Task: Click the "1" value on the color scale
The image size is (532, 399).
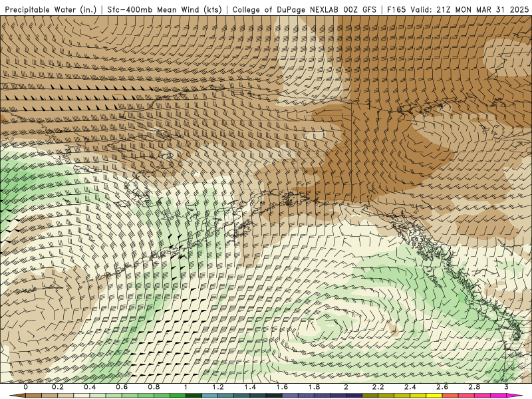Action: (186, 387)
